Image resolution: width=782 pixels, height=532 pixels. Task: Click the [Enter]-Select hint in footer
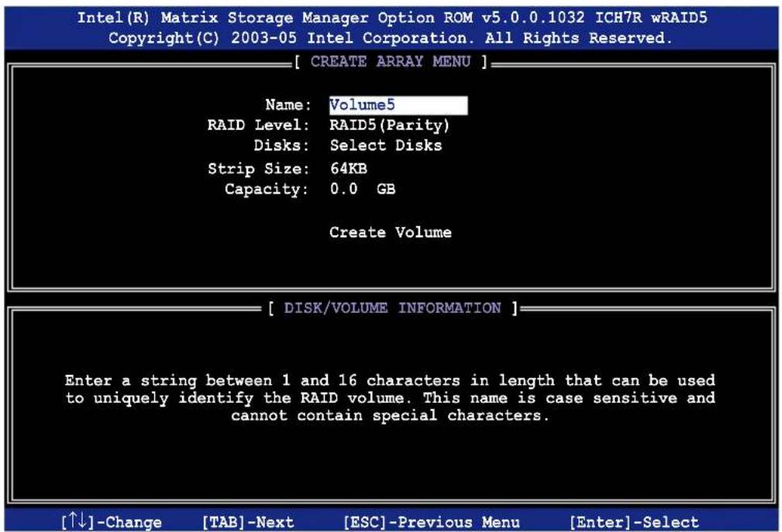tap(634, 522)
